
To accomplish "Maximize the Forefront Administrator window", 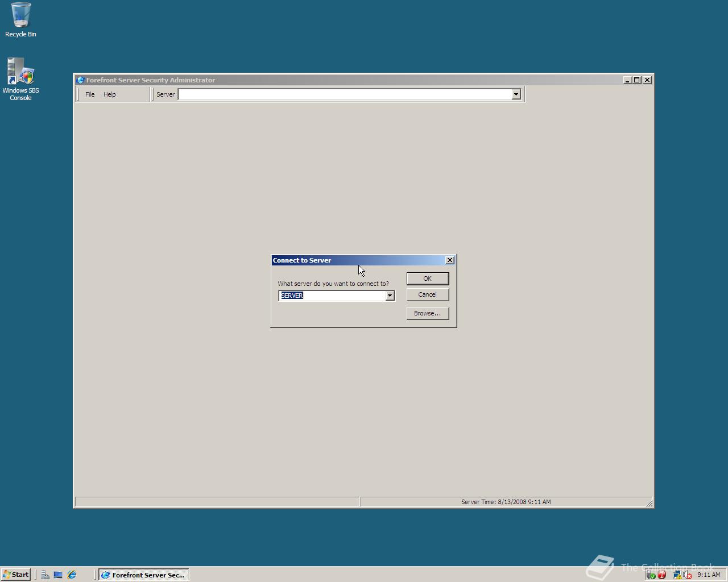I will 637,80.
